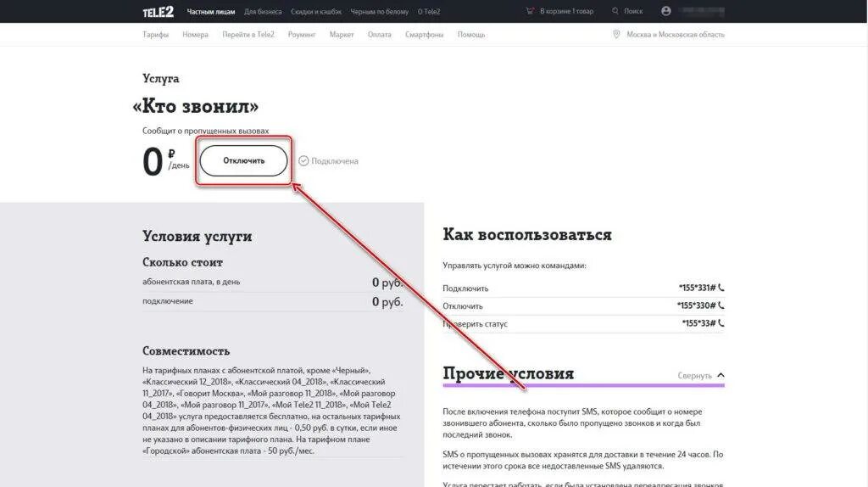Click the подключение price row label
Image resolution: width=868 pixels, height=487 pixels.
tap(168, 301)
